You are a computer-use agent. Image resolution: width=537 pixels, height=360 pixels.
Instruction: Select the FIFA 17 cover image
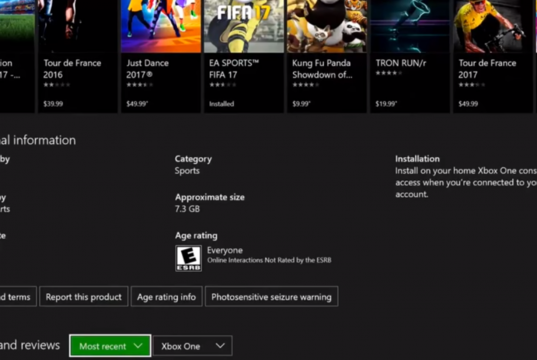[244, 26]
